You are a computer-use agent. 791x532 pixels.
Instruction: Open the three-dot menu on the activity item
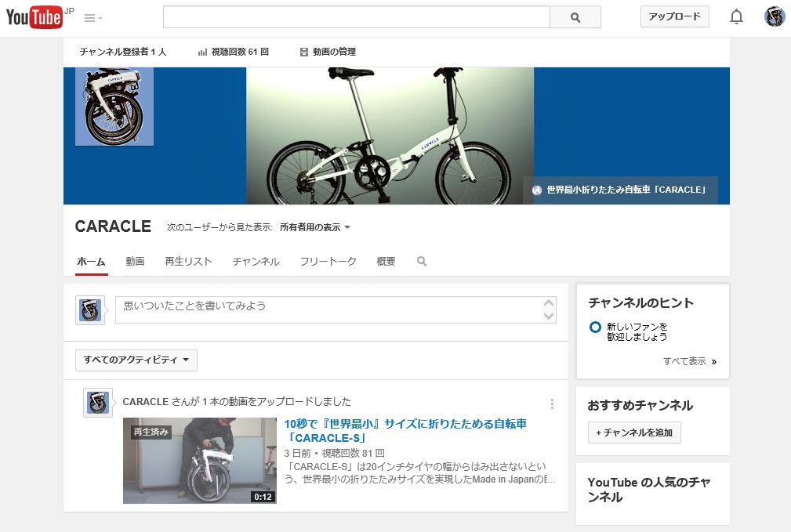553,404
